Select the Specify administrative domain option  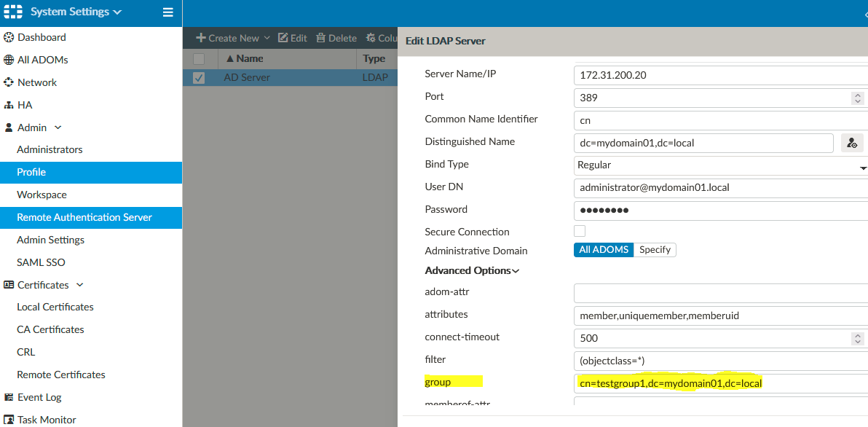click(x=655, y=250)
